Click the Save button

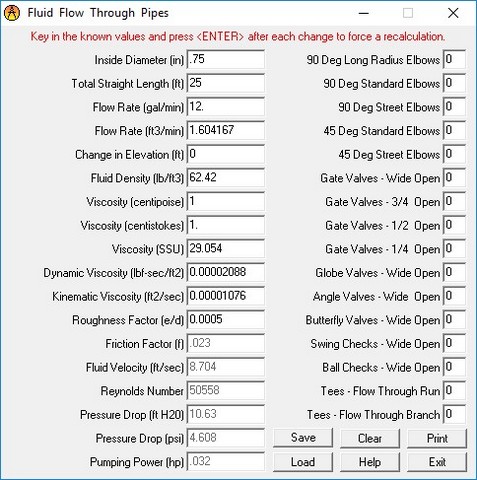point(303,438)
